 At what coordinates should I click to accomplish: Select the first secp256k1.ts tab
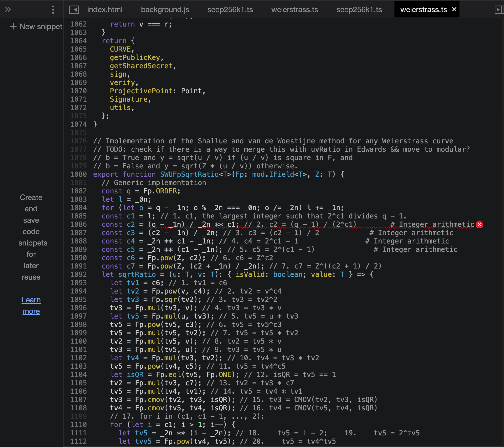(x=230, y=10)
